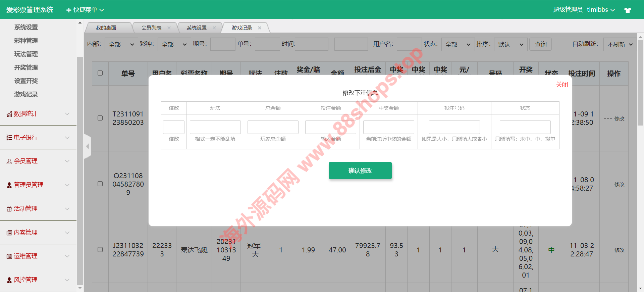Click the 管理员管理 person icon
The image size is (644, 292).
[x=9, y=185]
